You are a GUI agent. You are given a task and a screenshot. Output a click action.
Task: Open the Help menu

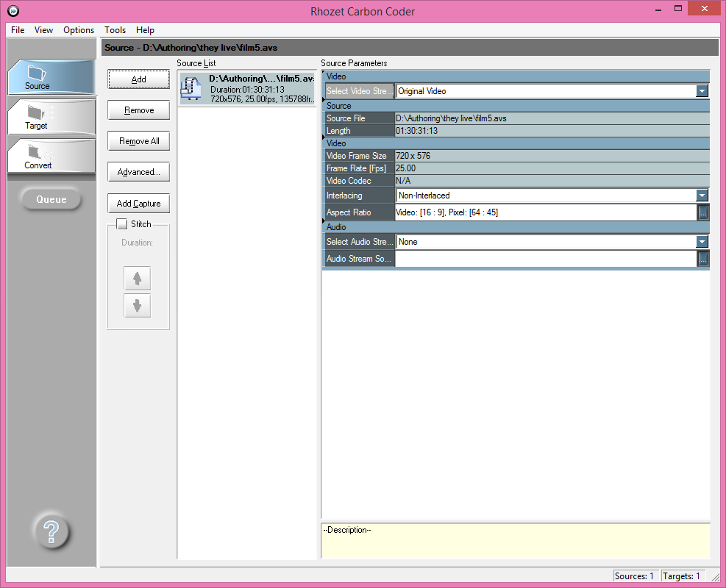145,30
